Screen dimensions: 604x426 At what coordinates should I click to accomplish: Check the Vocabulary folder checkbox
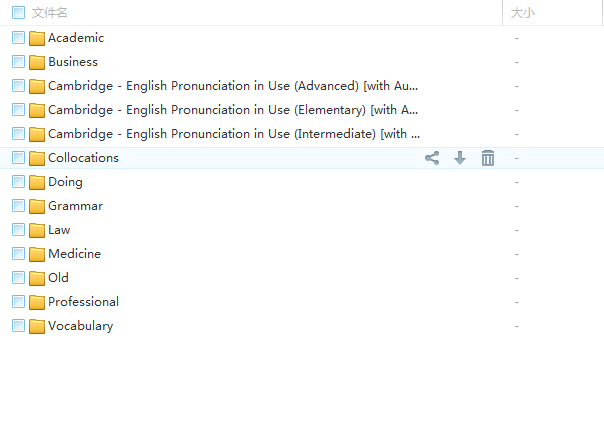click(18, 325)
